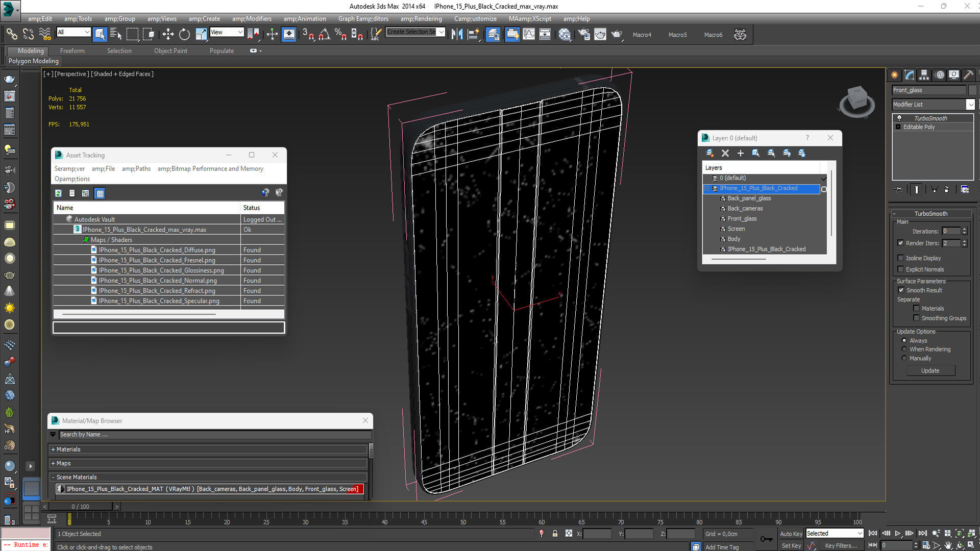
Task: Click Create New Layer icon
Action: 709,153
